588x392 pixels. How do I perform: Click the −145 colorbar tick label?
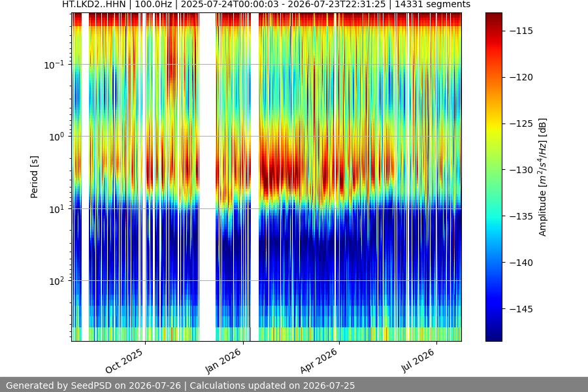521,309
